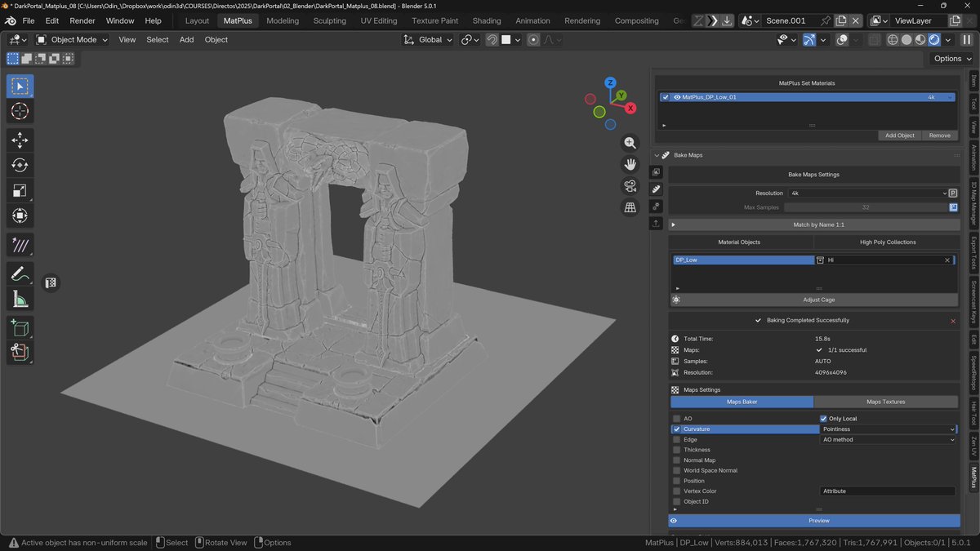This screenshot has width=980, height=551.
Task: Open the Pointiness method dropdown for Curvature
Action: 888,429
